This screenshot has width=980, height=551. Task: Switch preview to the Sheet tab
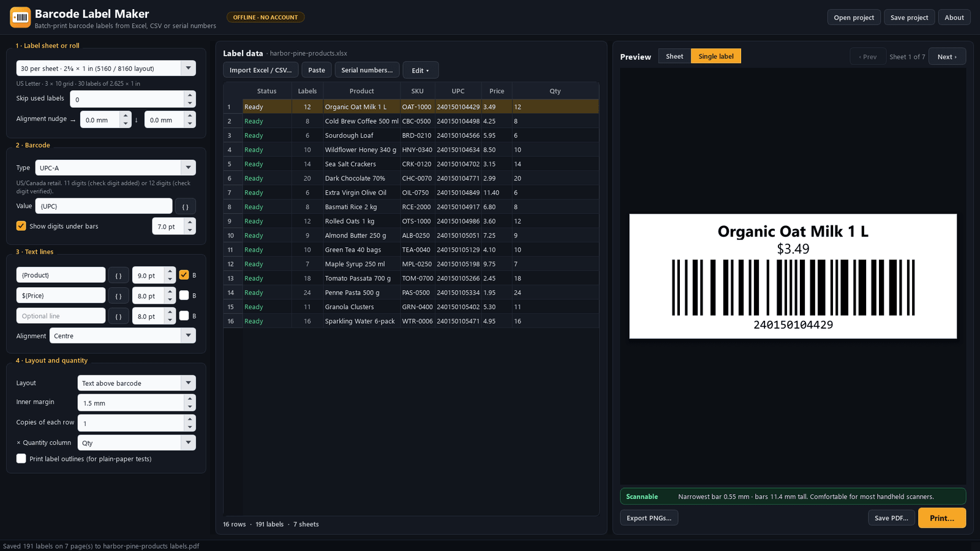(674, 56)
